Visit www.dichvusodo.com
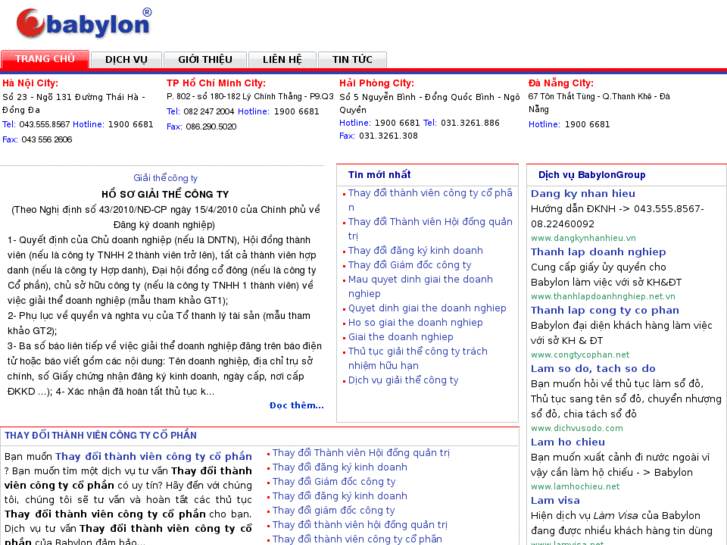Screen dimensions: 727x545 point(577,428)
